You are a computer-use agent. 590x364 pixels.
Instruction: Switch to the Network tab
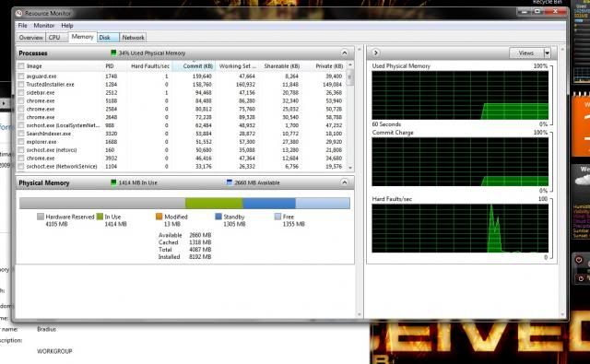(133, 38)
